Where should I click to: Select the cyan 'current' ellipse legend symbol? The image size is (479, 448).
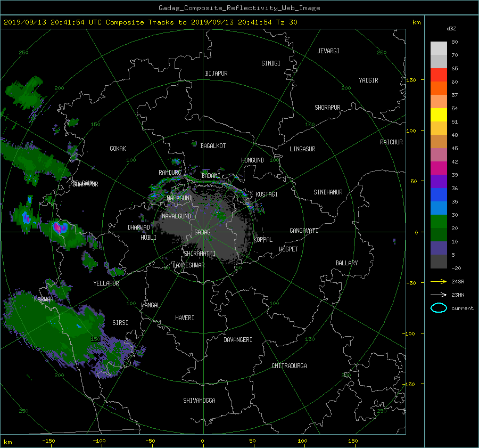pos(439,308)
